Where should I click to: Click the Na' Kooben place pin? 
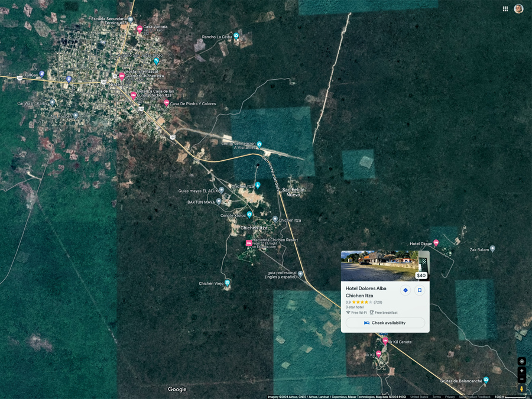click(x=76, y=115)
